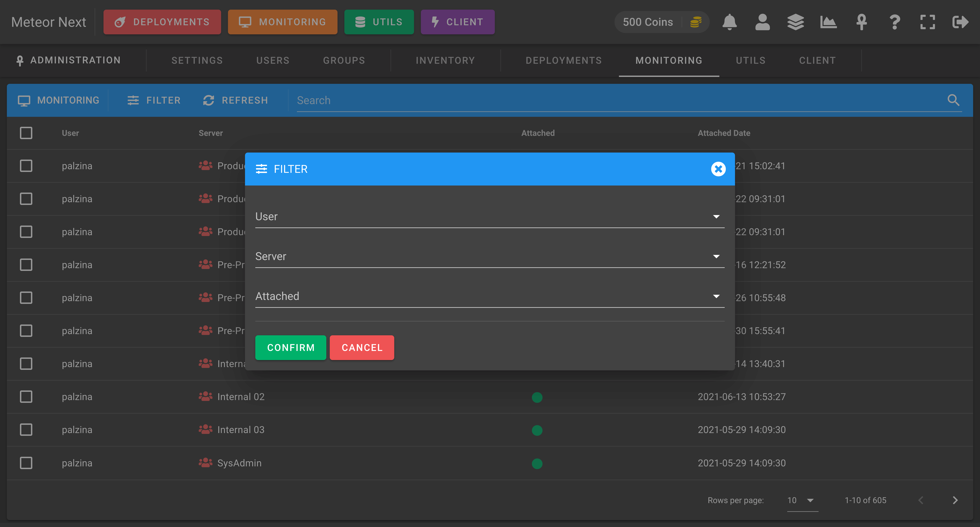
Task: Go to previous page chevron
Action: click(x=921, y=500)
